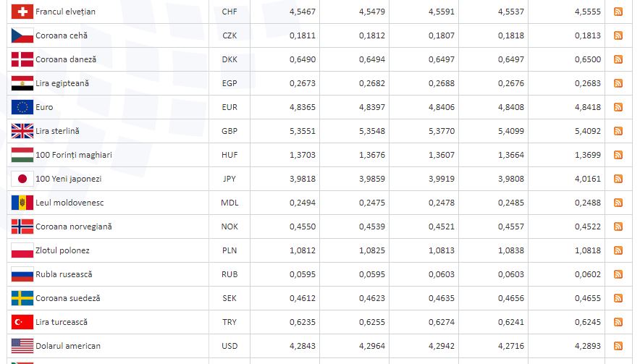
Task: Click the United Kingdom flag image
Action: click(22, 131)
